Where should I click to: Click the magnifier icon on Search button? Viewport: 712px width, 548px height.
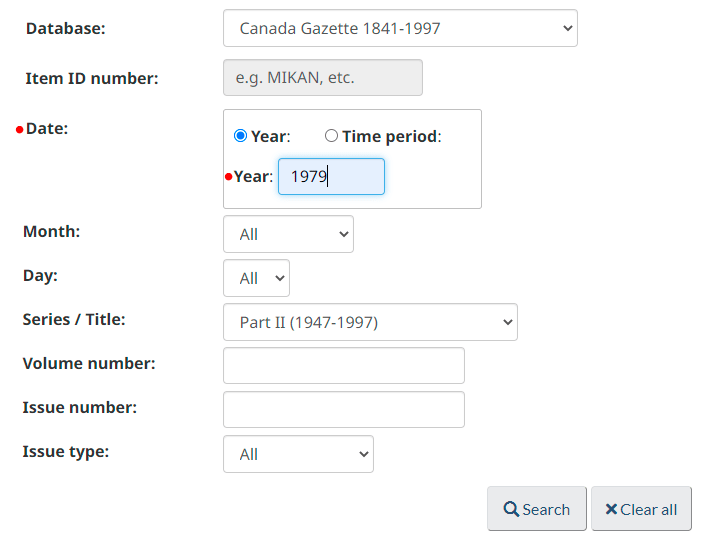tap(511, 510)
